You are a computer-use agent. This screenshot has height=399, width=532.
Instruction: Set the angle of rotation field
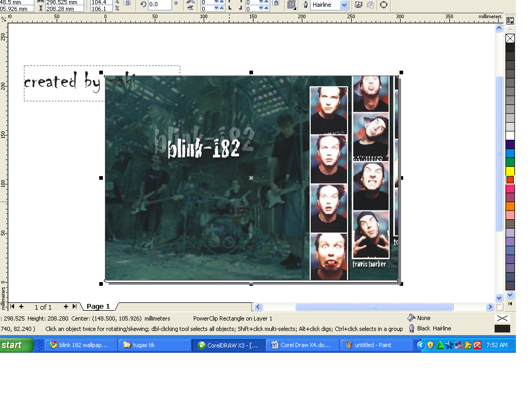click(160, 4)
